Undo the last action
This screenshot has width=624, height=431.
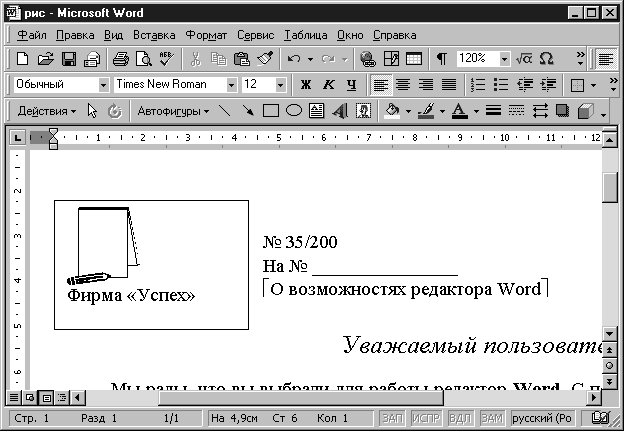coord(294,59)
